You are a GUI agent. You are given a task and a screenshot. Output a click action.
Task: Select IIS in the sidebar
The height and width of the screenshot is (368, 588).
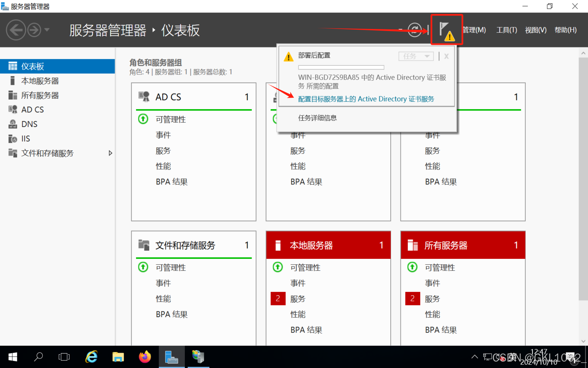pos(57,139)
